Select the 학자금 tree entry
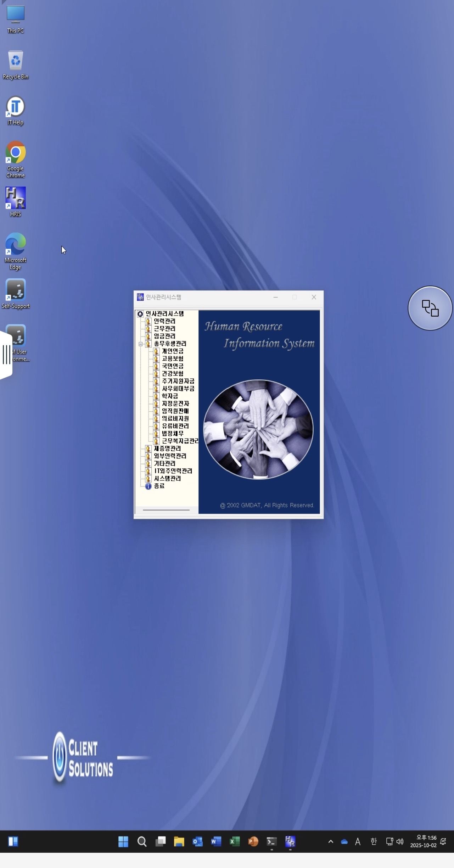The image size is (454, 868). 170,396
